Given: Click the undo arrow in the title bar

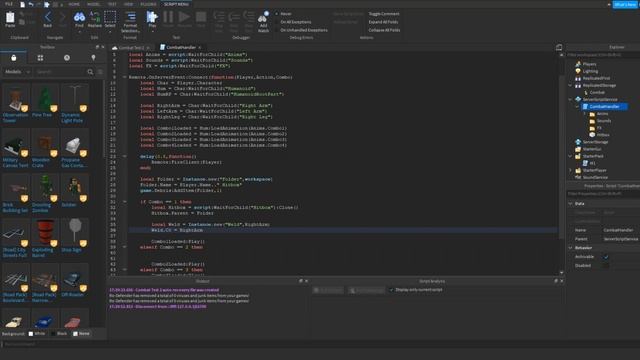Looking at the screenshot, I should coord(31,4).
